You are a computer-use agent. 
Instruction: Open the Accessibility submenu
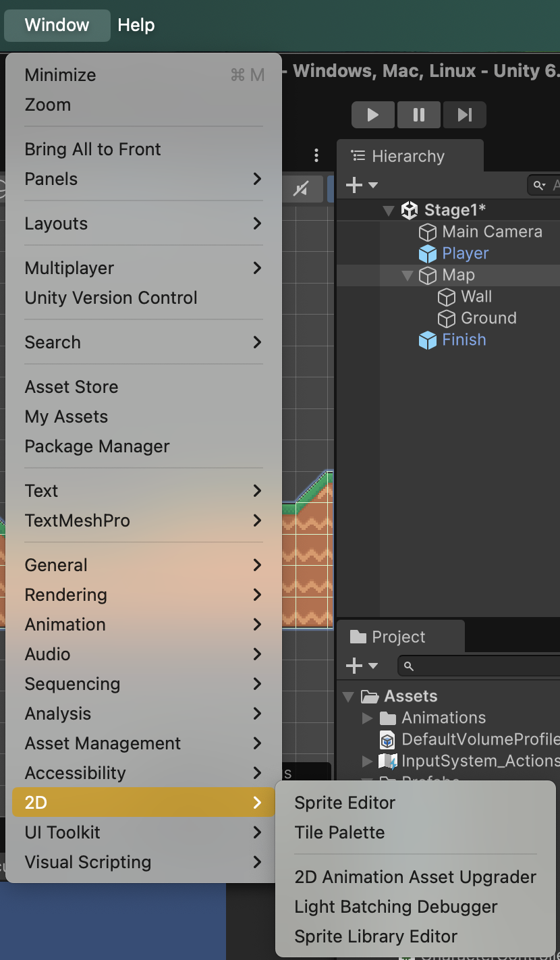pyautogui.click(x=144, y=773)
